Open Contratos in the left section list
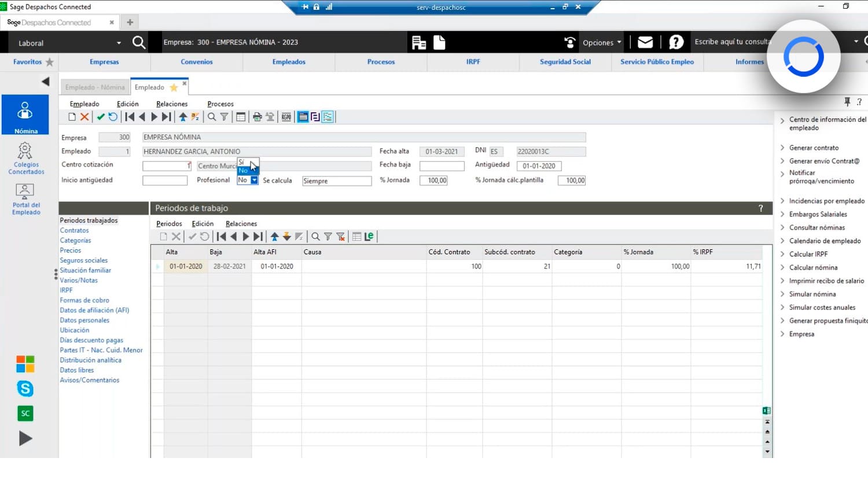 (74, 230)
